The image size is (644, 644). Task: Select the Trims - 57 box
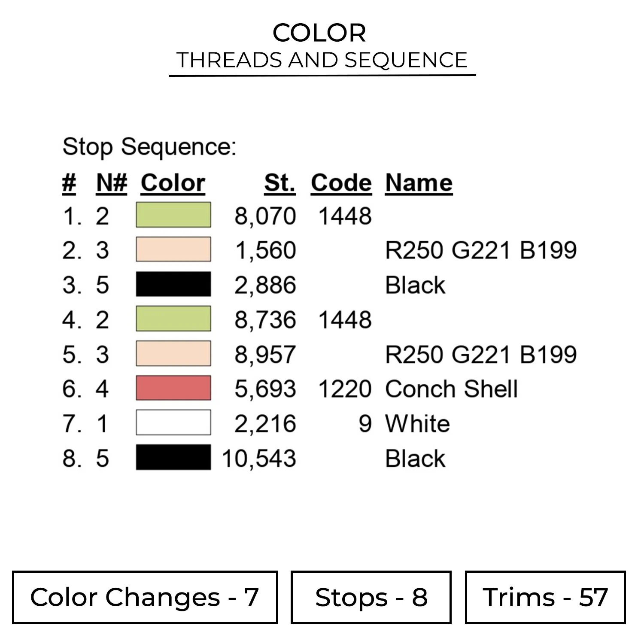pos(545,597)
